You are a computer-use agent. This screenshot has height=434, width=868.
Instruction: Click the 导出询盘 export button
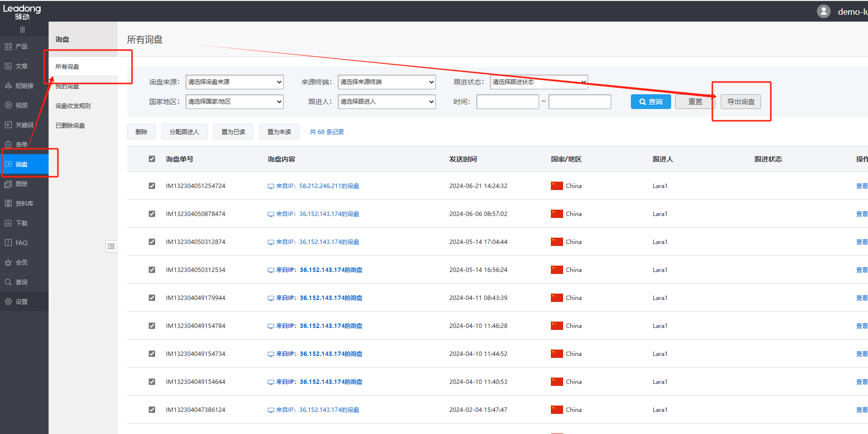click(x=740, y=102)
